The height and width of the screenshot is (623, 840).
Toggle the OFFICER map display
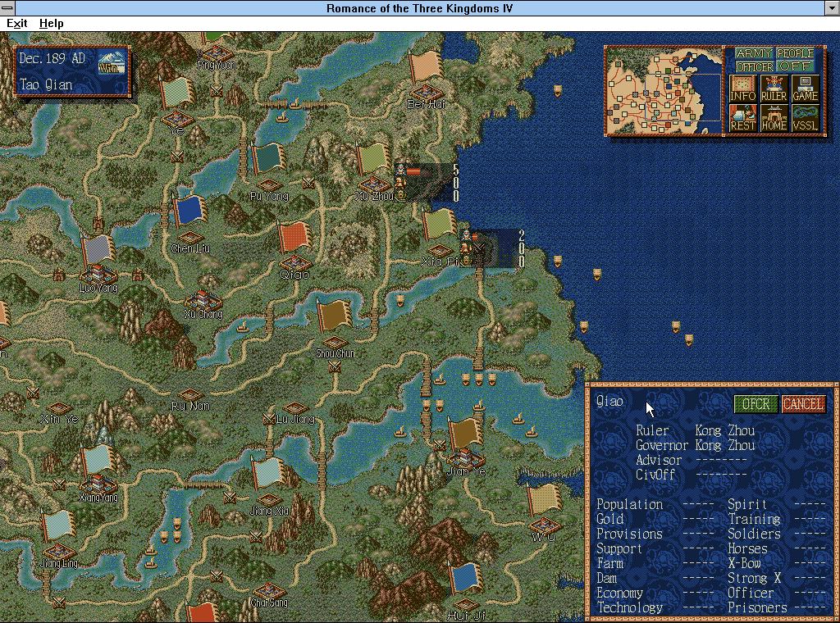tap(755, 67)
